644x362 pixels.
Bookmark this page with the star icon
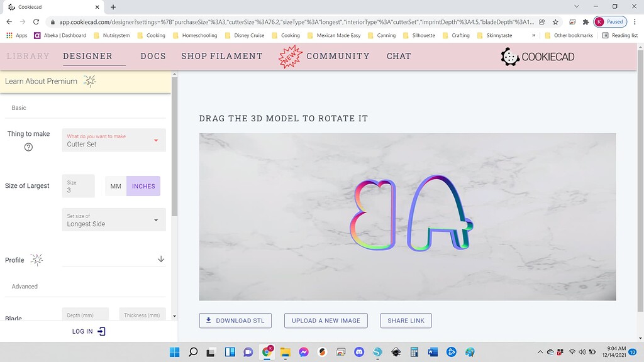tap(555, 21)
